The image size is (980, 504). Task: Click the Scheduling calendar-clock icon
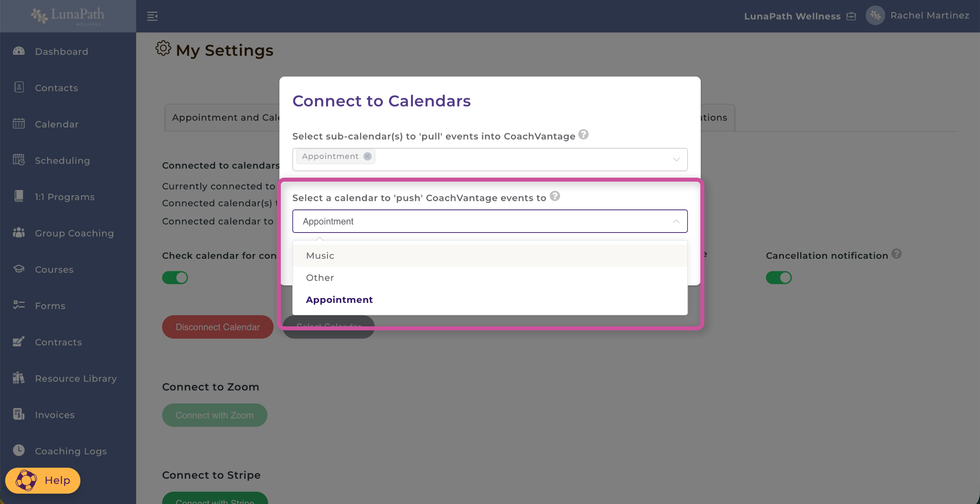19,160
